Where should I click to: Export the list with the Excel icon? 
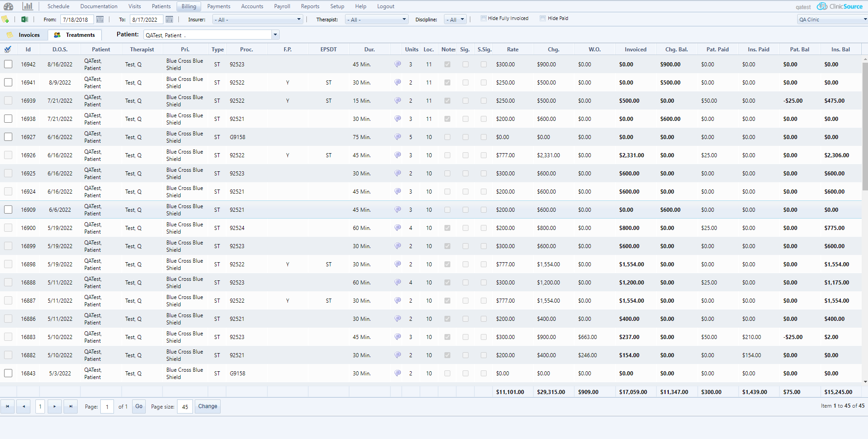pyautogui.click(x=25, y=20)
